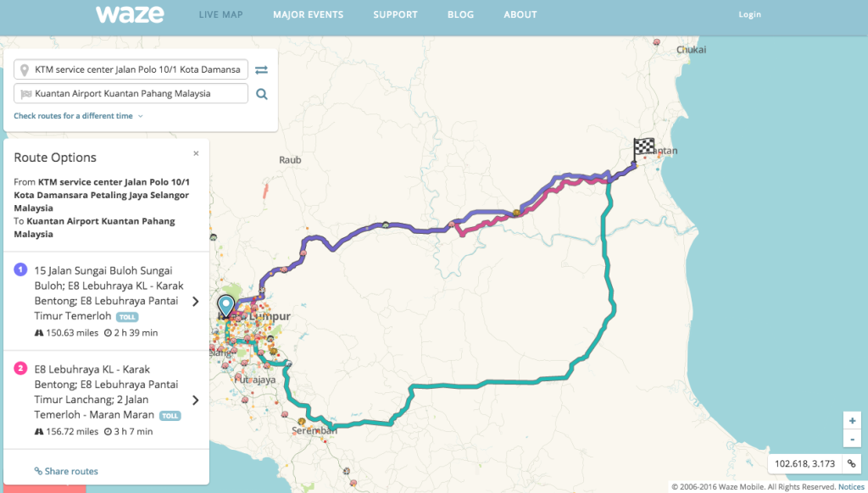868x493 pixels.
Task: Search for routes with magnifier icon
Action: coord(262,94)
